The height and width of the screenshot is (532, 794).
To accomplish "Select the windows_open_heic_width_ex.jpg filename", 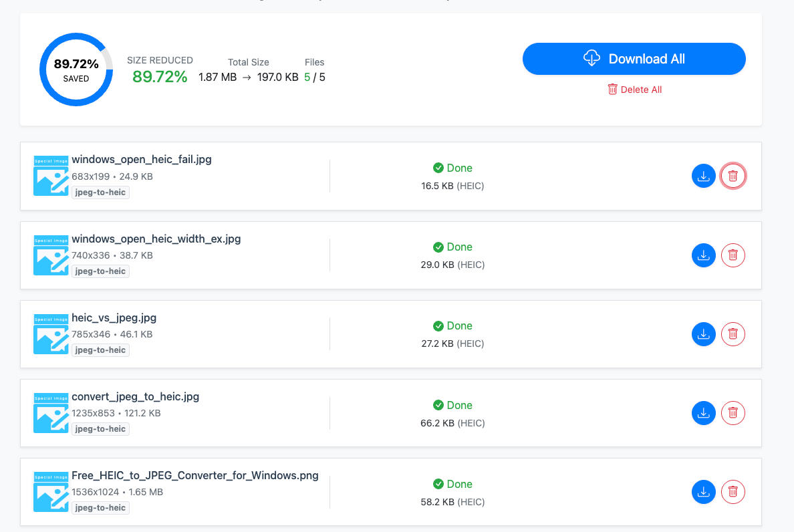I will click(156, 239).
